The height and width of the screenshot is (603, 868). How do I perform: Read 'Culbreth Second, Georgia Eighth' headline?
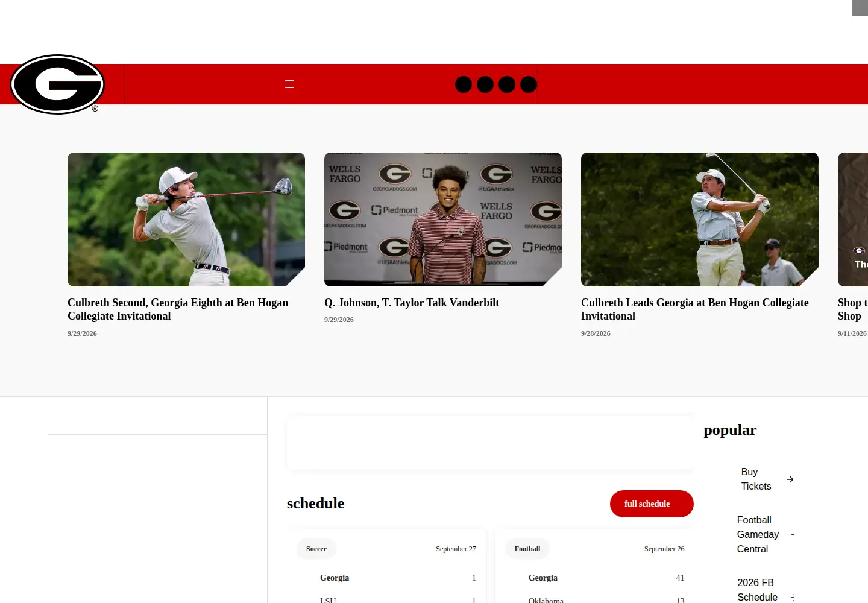click(178, 309)
